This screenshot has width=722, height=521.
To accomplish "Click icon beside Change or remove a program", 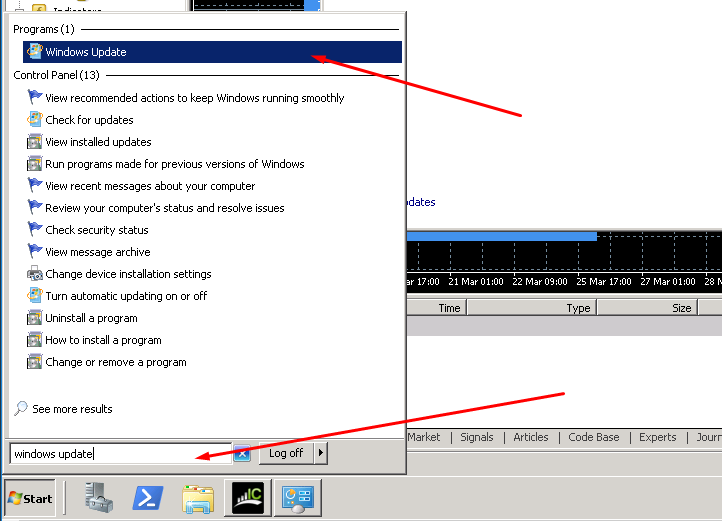I will click(x=35, y=362).
